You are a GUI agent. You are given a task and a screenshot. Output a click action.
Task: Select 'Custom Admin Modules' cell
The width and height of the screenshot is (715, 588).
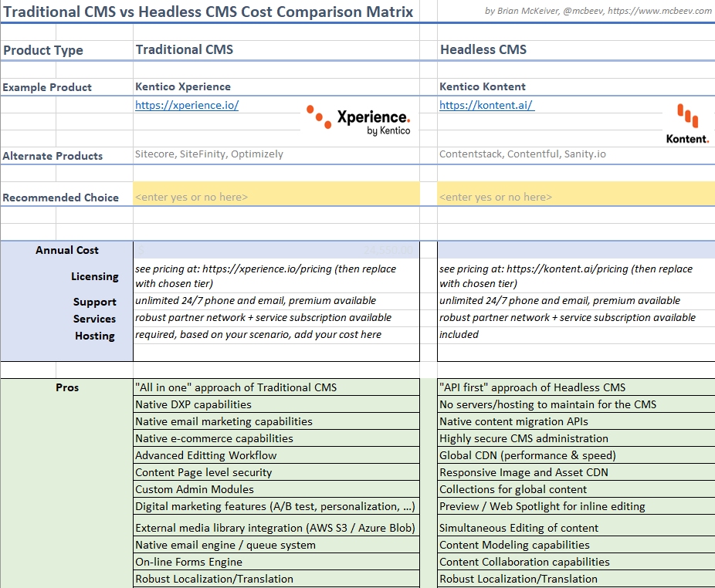[x=276, y=489]
